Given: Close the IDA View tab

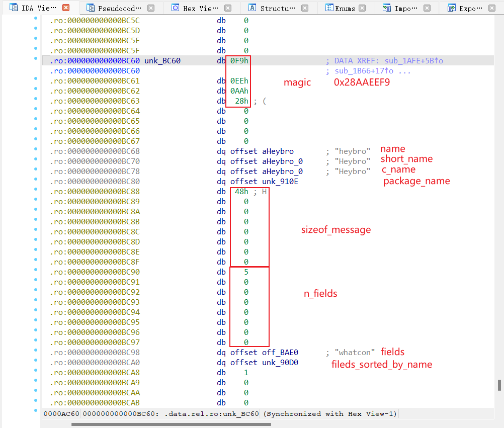Looking at the screenshot, I should pyautogui.click(x=66, y=8).
